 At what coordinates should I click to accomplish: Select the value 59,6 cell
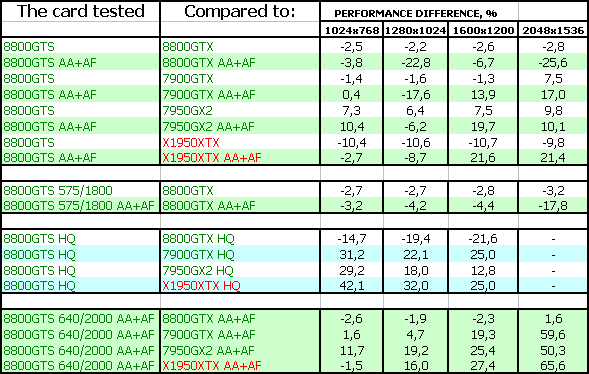pyautogui.click(x=553, y=334)
